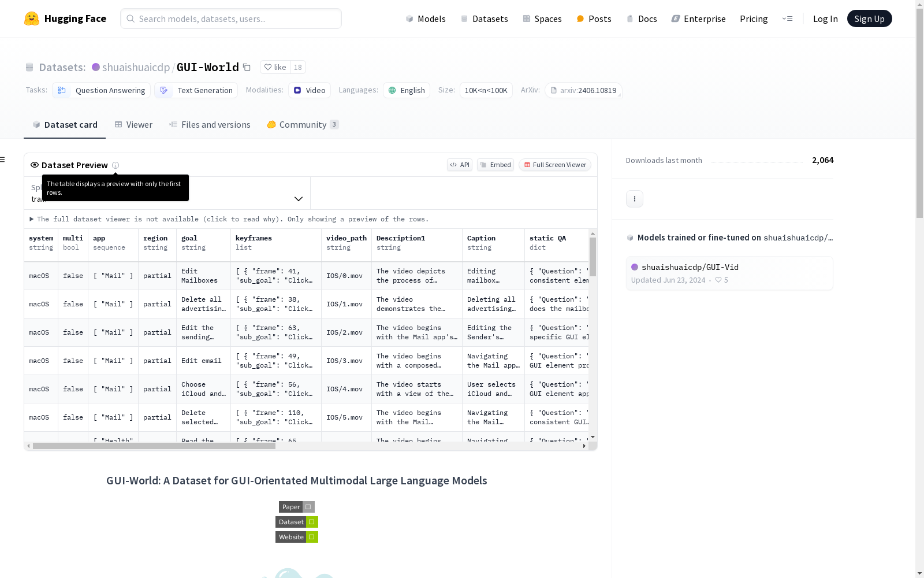Open Enterprise in top navigation
Screen dimensions: 924x578
tap(698, 18)
